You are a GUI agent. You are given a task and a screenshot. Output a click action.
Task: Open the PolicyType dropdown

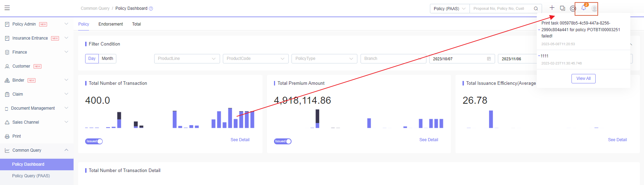(324, 59)
